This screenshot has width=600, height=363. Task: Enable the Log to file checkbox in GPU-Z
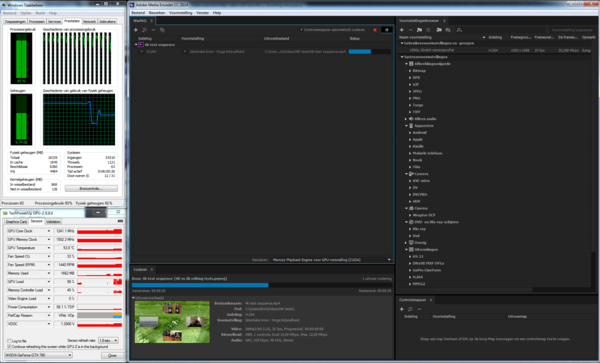point(9,341)
